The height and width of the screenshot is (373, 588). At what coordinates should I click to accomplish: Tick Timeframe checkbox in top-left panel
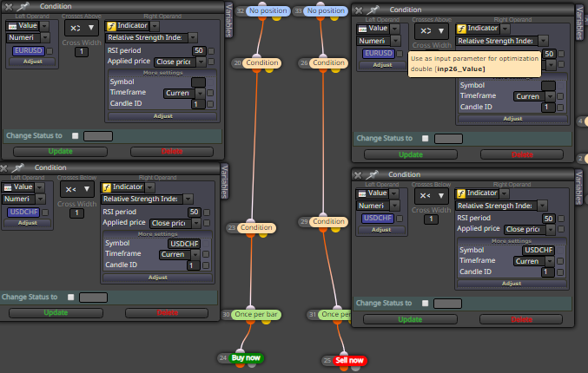[x=210, y=93]
